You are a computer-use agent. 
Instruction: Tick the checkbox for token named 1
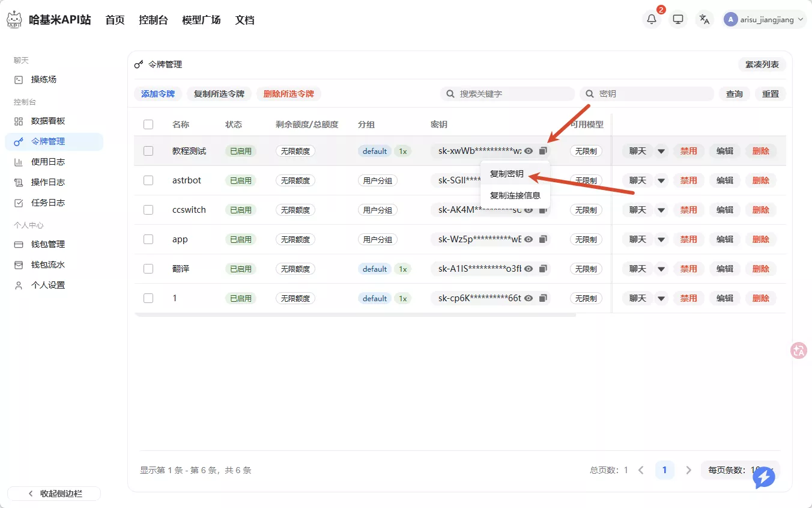click(148, 298)
